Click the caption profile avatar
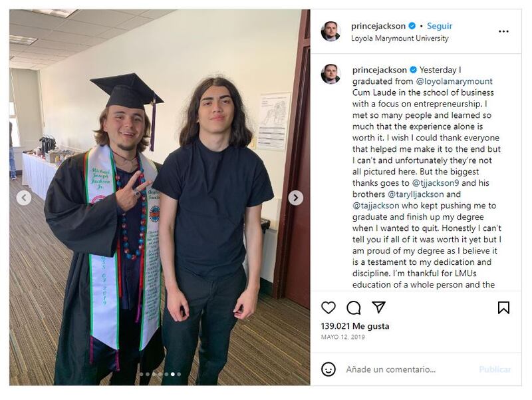Viewport: 532px width, 400px height. coord(331,74)
